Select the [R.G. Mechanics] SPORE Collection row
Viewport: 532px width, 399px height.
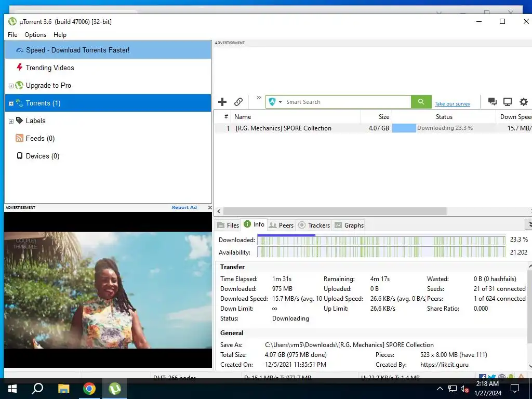[373, 128]
